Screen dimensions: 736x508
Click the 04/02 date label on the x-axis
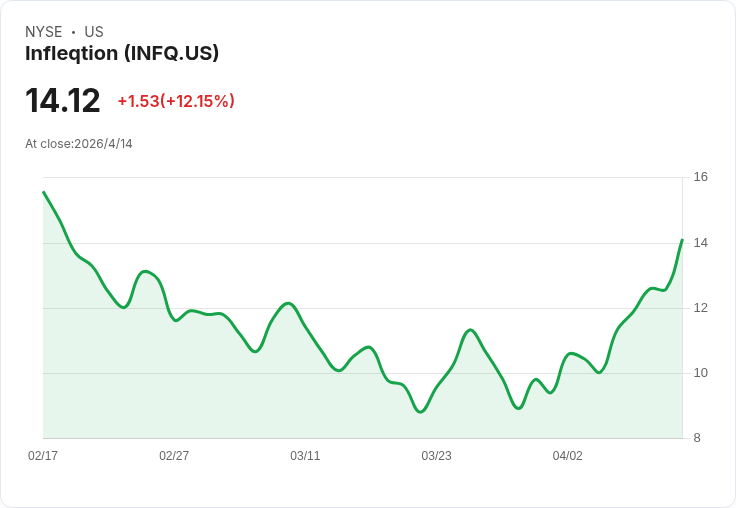[567, 455]
